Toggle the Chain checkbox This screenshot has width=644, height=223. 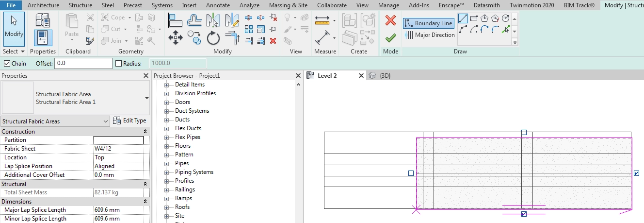[7, 64]
